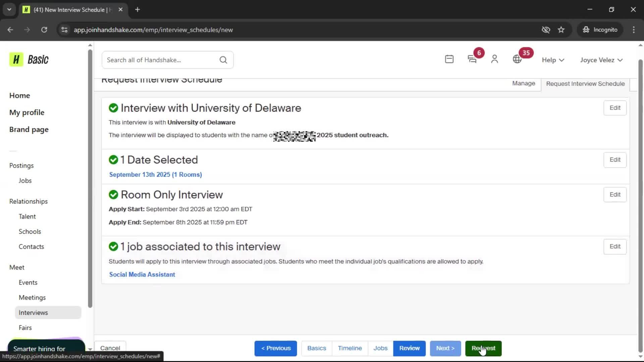Click the main page vertical scrollbar
The width and height of the screenshot is (644, 362).
pyautogui.click(x=640, y=205)
